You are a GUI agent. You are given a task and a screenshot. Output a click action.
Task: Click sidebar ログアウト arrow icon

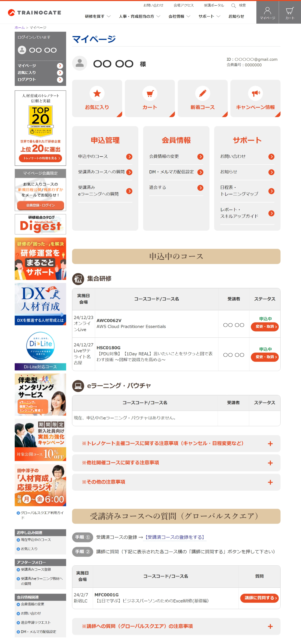coord(60,80)
